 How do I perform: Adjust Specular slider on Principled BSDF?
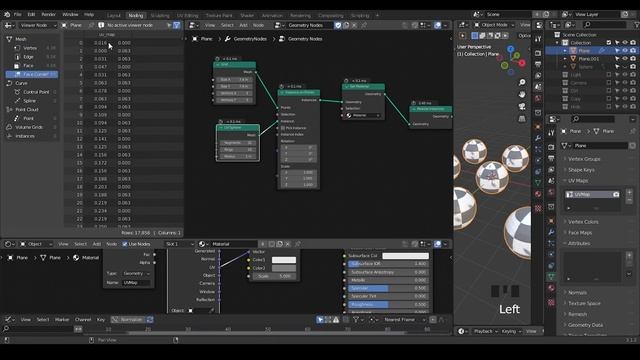click(x=388, y=288)
